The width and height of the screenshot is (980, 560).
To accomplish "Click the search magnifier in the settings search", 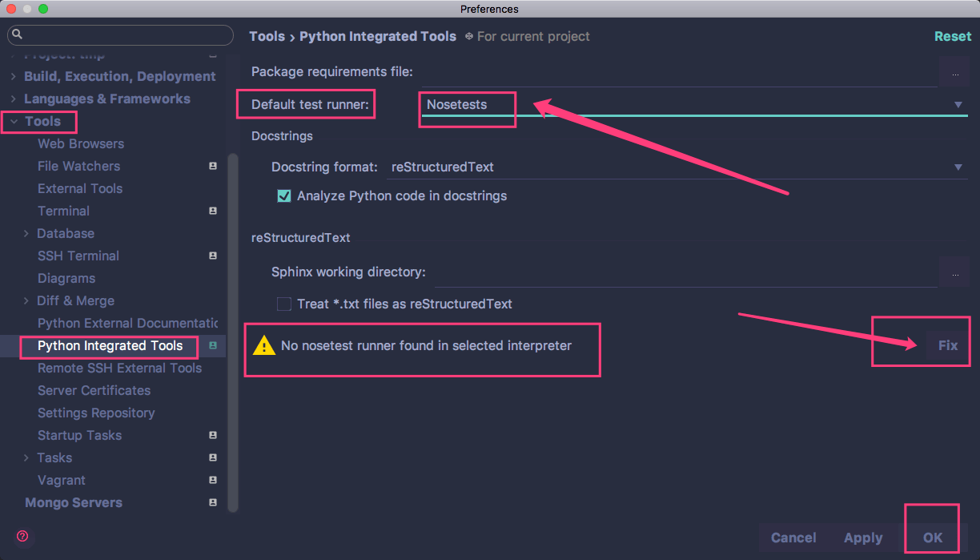I will [16, 36].
